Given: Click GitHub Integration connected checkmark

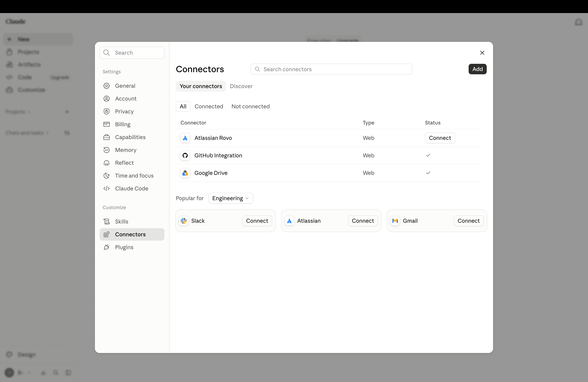Looking at the screenshot, I should pyautogui.click(x=428, y=155).
